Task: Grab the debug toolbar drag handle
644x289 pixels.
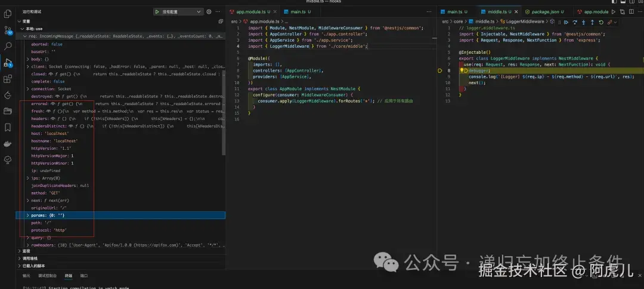Action: tap(559, 22)
